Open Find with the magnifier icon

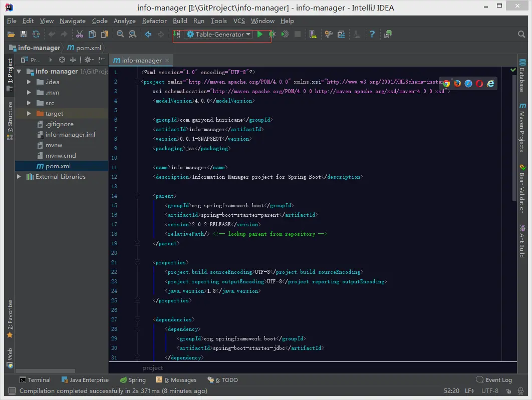pyautogui.click(x=120, y=34)
